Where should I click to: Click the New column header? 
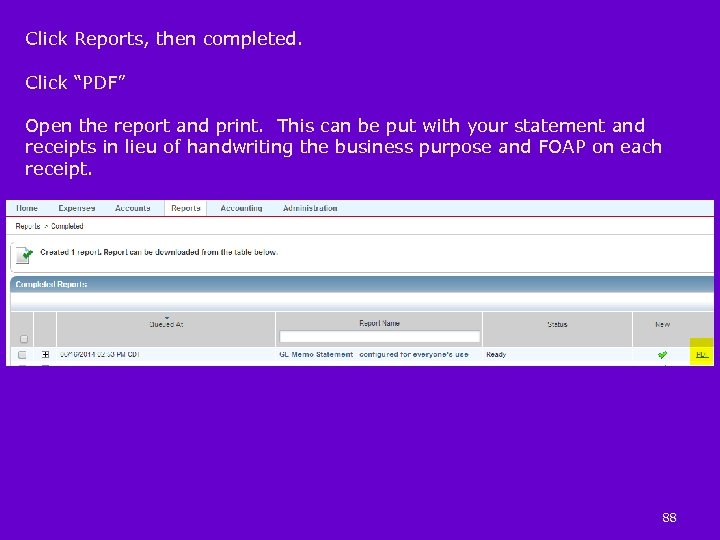662,324
